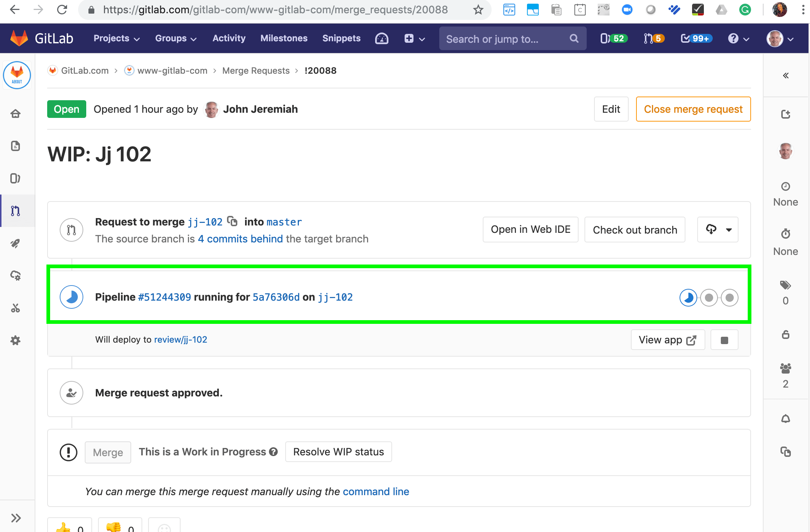The width and height of the screenshot is (810, 532).
Task: Click Close merge request button
Action: [693, 109]
